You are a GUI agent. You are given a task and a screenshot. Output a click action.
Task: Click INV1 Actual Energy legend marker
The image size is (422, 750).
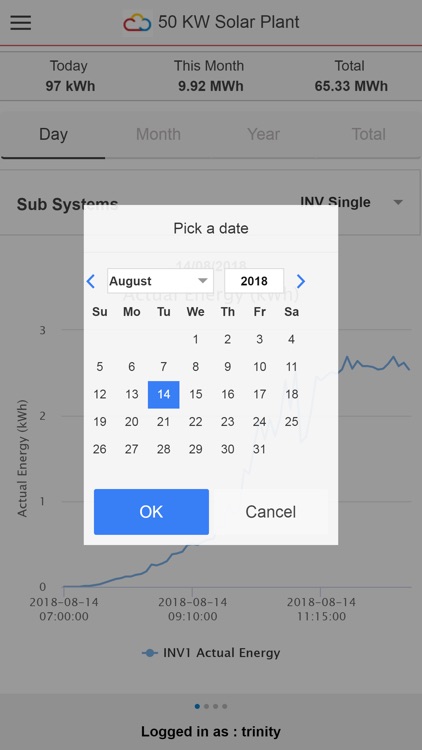click(150, 653)
